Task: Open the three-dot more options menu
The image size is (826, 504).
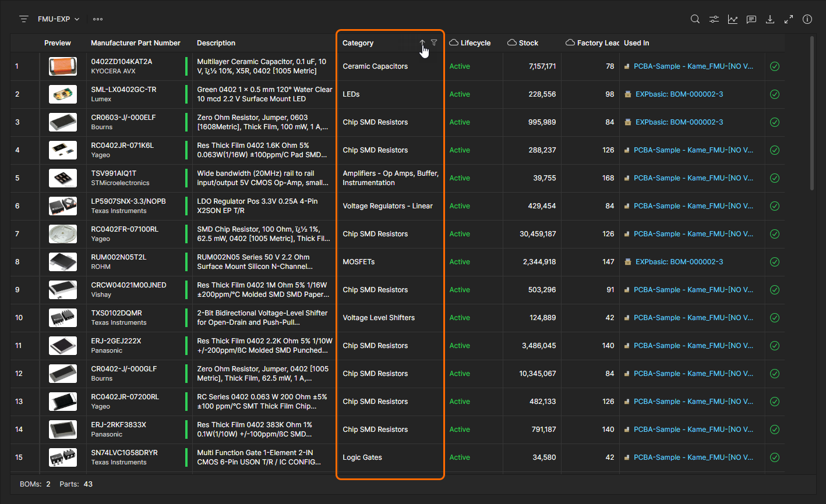Action: coord(98,19)
